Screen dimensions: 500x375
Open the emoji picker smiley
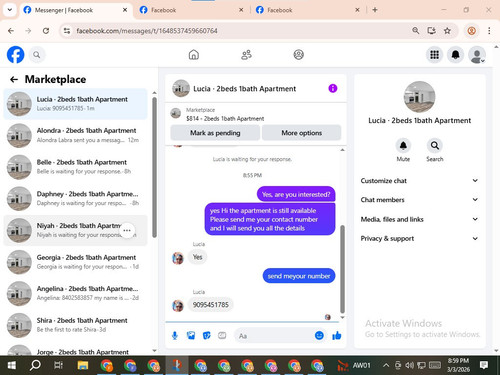(319, 335)
